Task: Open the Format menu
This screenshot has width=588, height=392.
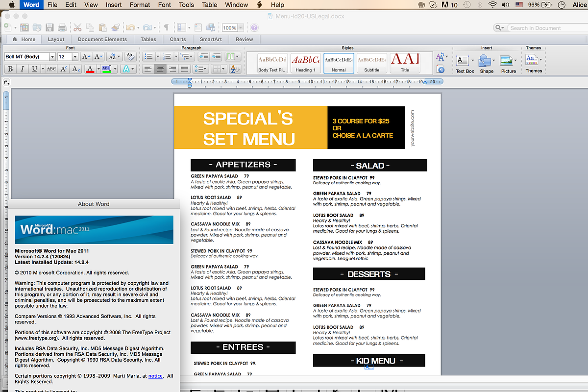Action: click(140, 5)
